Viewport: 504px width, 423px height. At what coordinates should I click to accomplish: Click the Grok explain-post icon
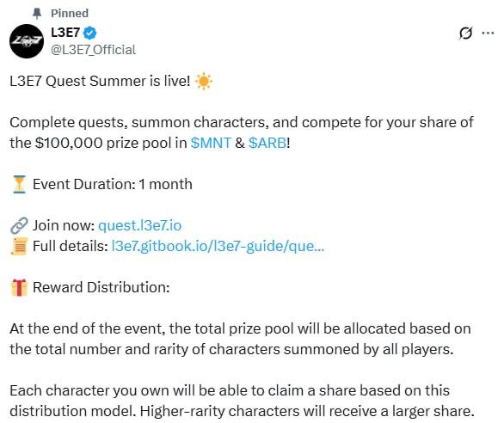pyautogui.click(x=465, y=33)
